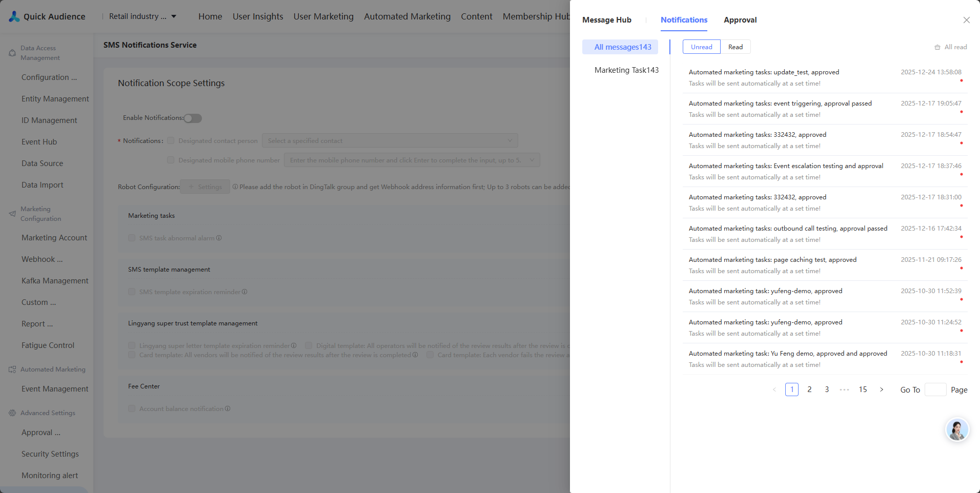Viewport: 980px width, 493px height.
Task: Click info icon beside Lingyang super letter template reminder
Action: [294, 345]
